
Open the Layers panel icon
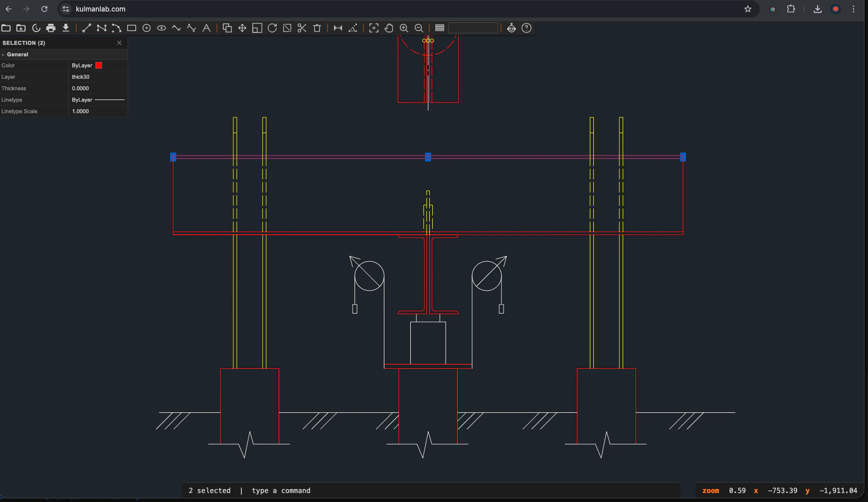(441, 28)
